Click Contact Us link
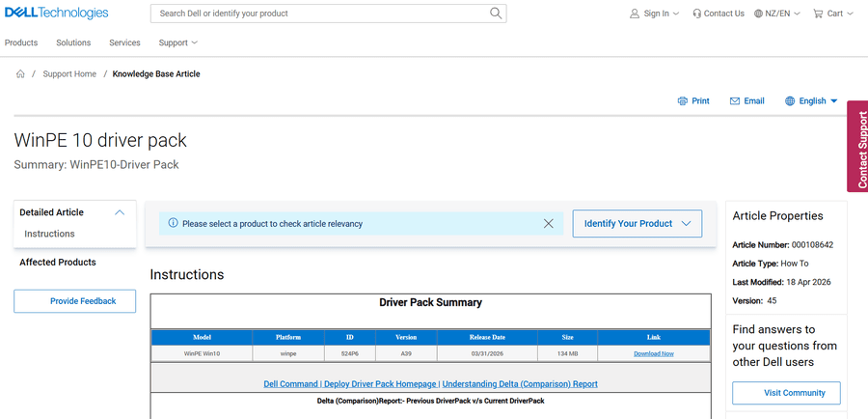Viewport: 868px width, 419px height. pos(724,14)
